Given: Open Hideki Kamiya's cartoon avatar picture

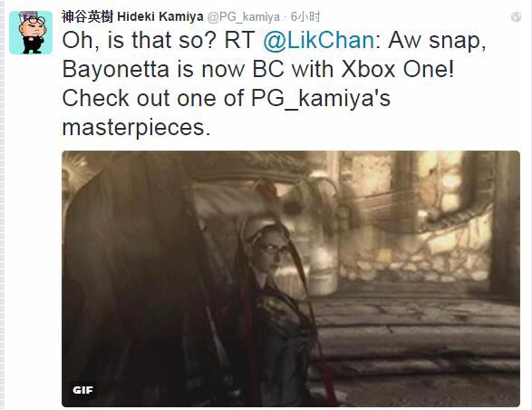Looking at the screenshot, I should 31,33.
